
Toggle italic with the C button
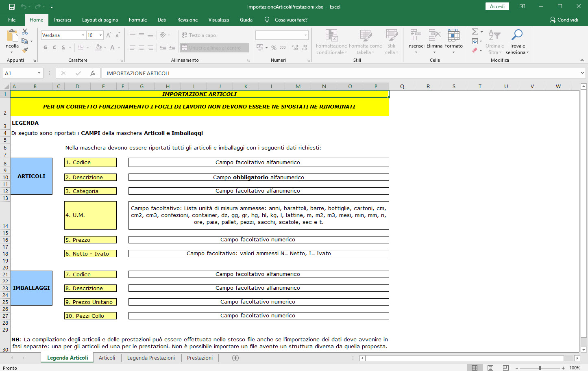coord(54,48)
